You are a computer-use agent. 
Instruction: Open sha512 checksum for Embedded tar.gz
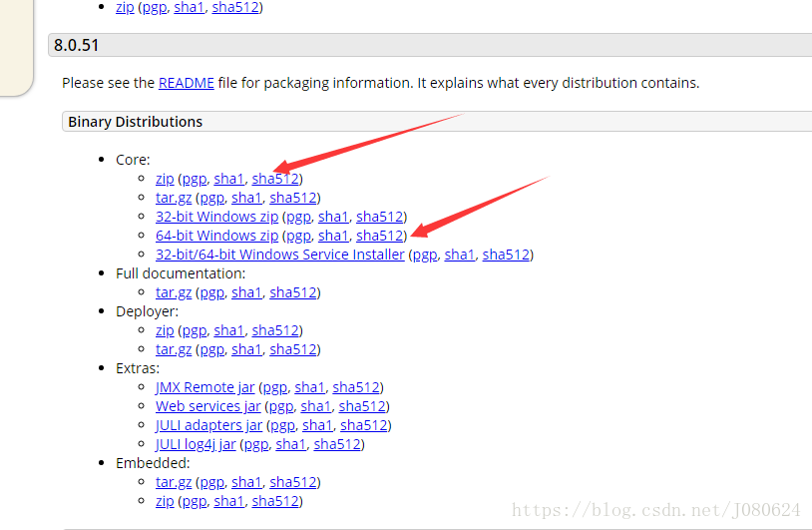(293, 482)
